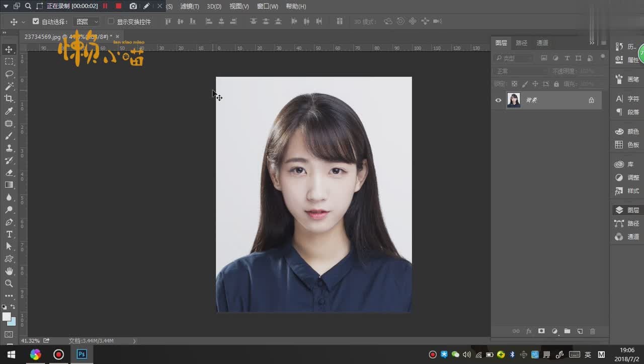
Task: Toggle filter for pixel layers
Action: point(544,58)
